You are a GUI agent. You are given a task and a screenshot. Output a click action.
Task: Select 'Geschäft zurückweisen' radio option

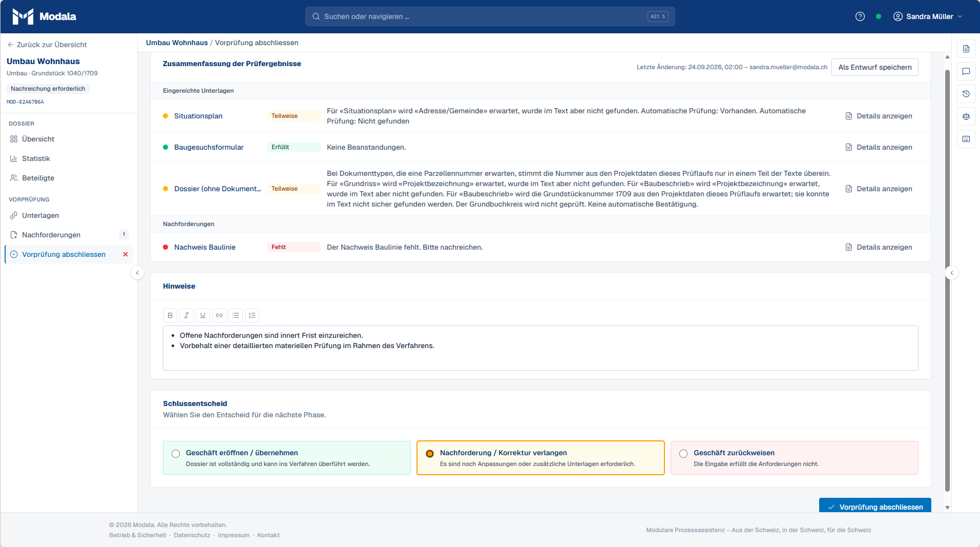click(x=683, y=454)
